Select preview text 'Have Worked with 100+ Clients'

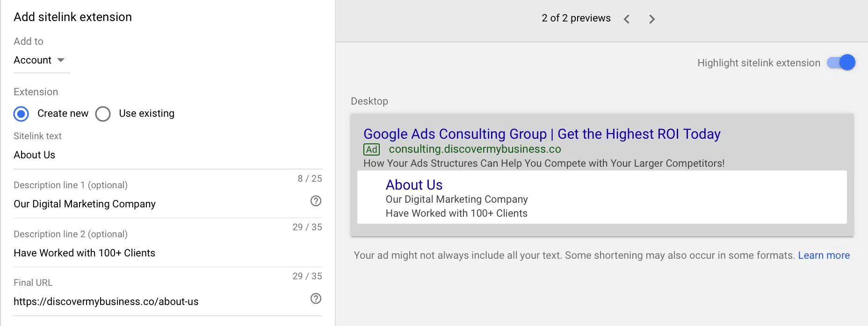pyautogui.click(x=456, y=213)
